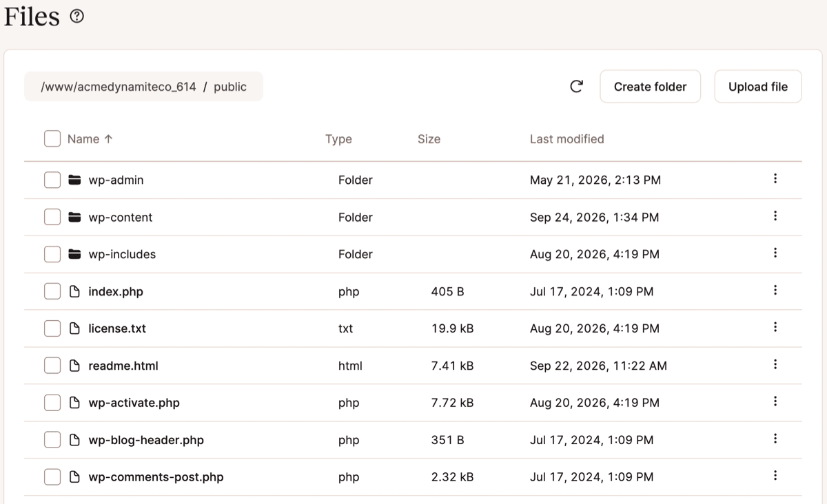Open the kebab menu for wp-blog-header.php
This screenshot has height=504, width=827.
775,439
